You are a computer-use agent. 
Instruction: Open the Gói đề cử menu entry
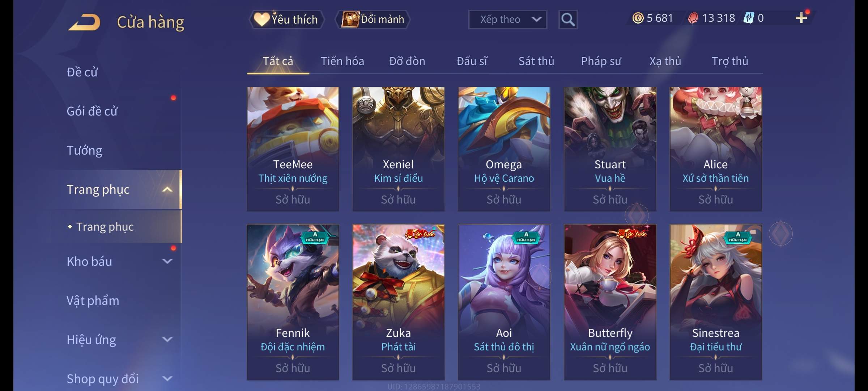pos(92,111)
